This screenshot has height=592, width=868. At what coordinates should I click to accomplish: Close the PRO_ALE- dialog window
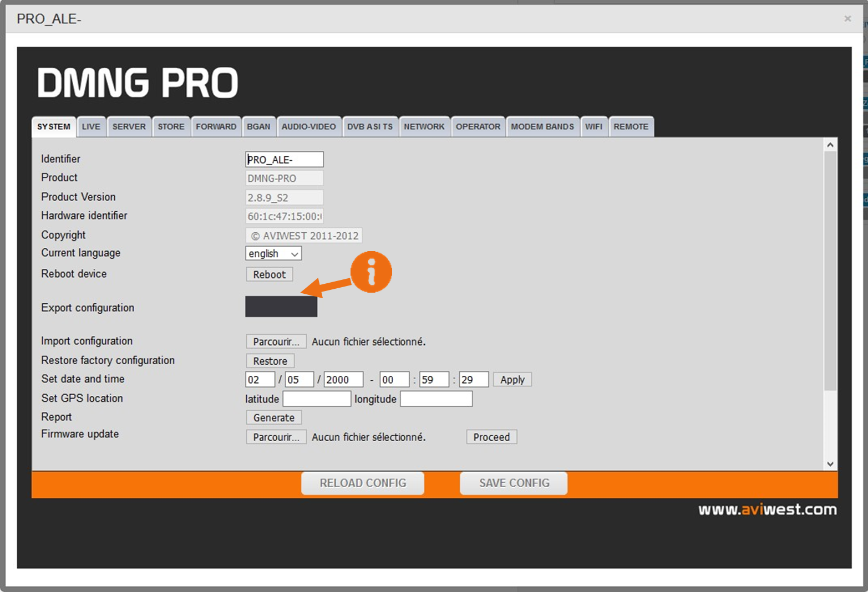point(847,19)
